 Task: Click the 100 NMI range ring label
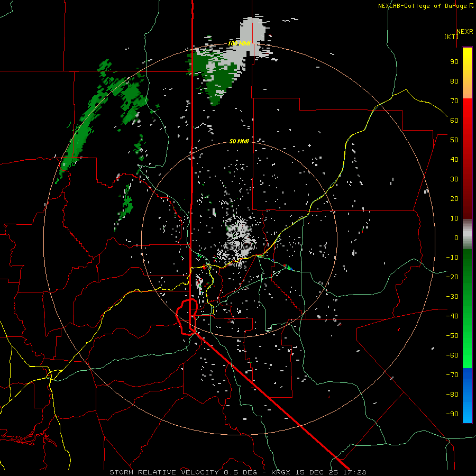point(239,43)
